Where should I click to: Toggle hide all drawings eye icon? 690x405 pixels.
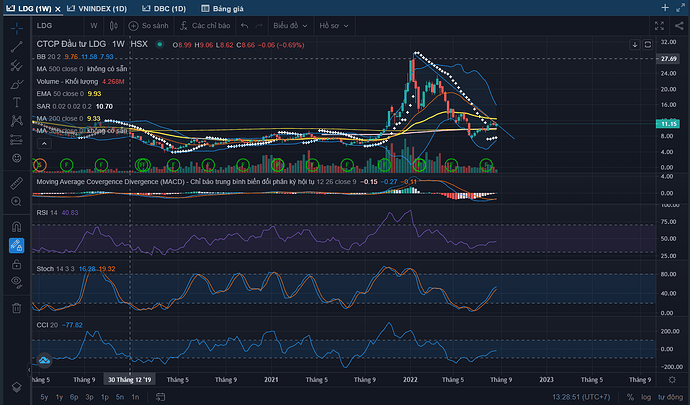(17, 283)
